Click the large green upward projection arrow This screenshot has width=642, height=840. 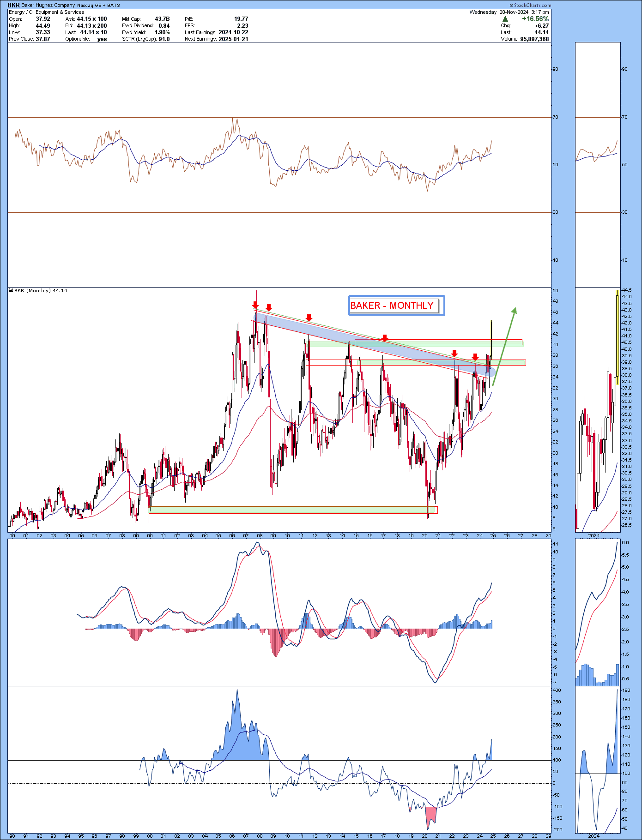point(504,346)
